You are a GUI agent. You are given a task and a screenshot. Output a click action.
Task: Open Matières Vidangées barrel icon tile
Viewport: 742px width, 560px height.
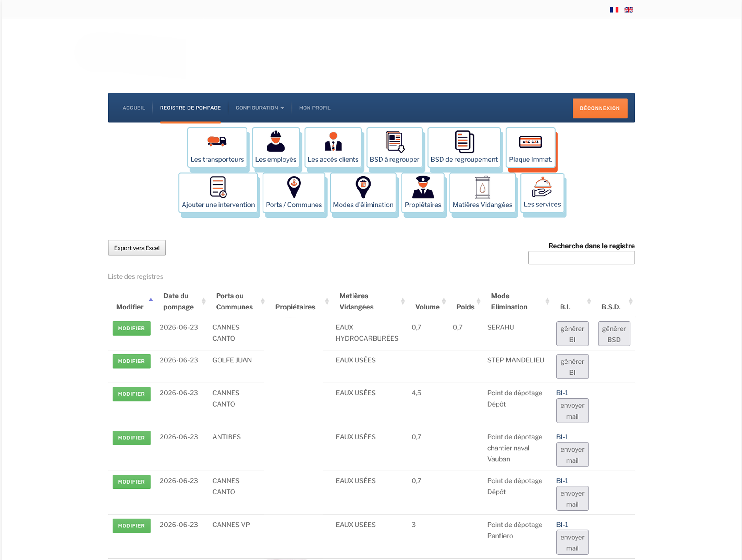(x=482, y=193)
